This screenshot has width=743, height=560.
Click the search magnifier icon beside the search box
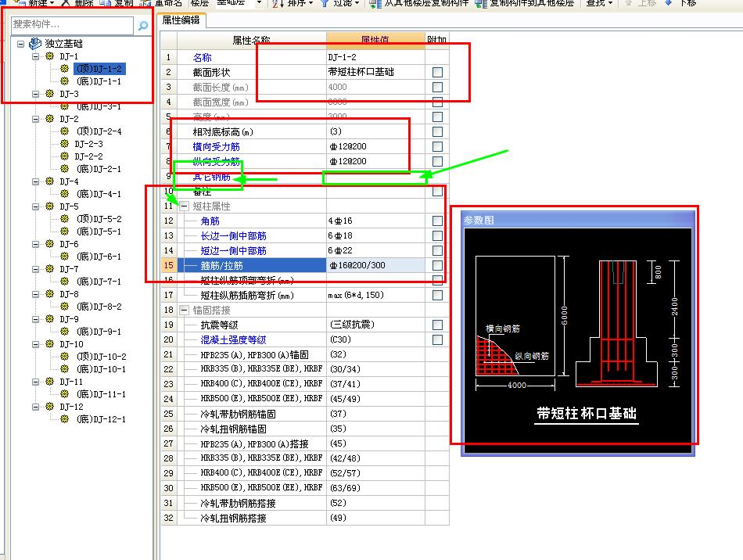pos(142,26)
